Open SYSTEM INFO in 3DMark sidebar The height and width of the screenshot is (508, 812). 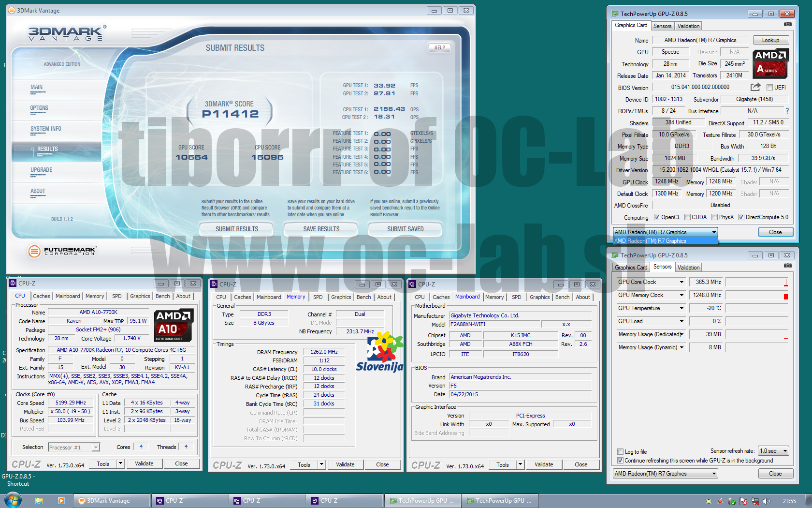click(x=46, y=129)
